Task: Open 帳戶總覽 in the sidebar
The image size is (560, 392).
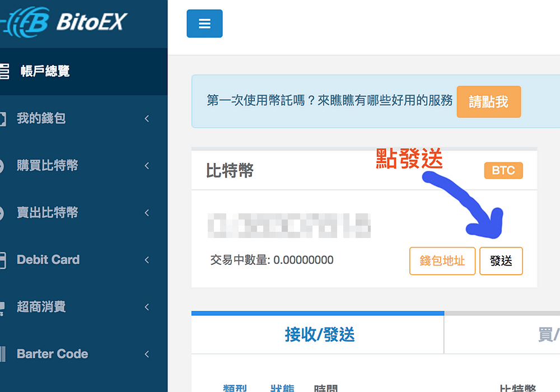Action: click(45, 72)
